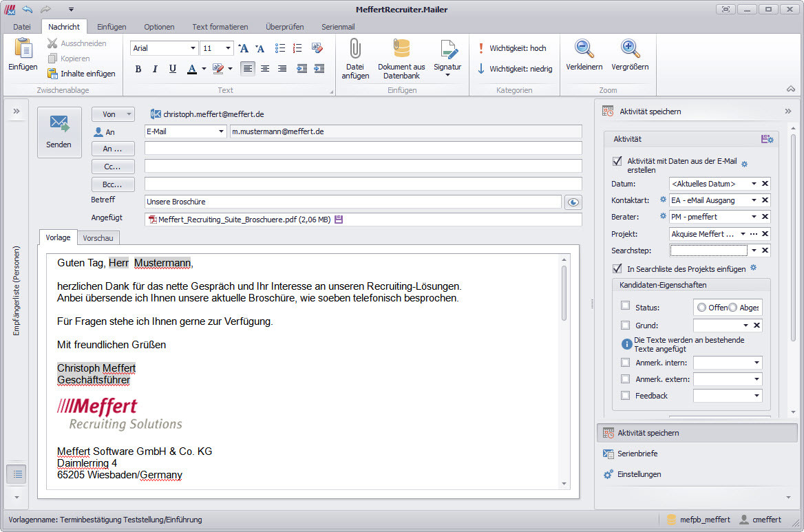The width and height of the screenshot is (804, 532).
Task: Switch to the Text formatieren tab
Action: pyautogui.click(x=220, y=27)
